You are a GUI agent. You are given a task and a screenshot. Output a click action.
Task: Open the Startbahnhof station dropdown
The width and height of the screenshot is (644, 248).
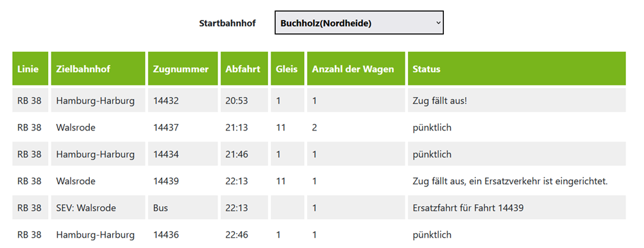pos(359,22)
